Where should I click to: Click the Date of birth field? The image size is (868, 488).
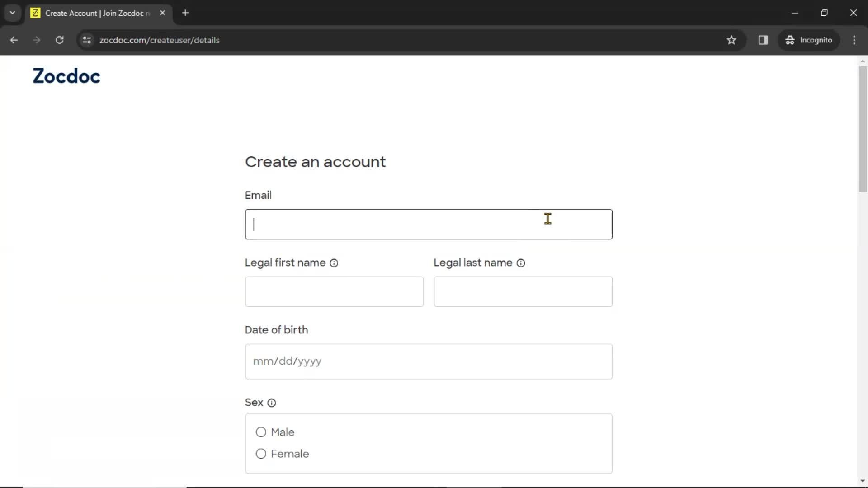point(429,361)
